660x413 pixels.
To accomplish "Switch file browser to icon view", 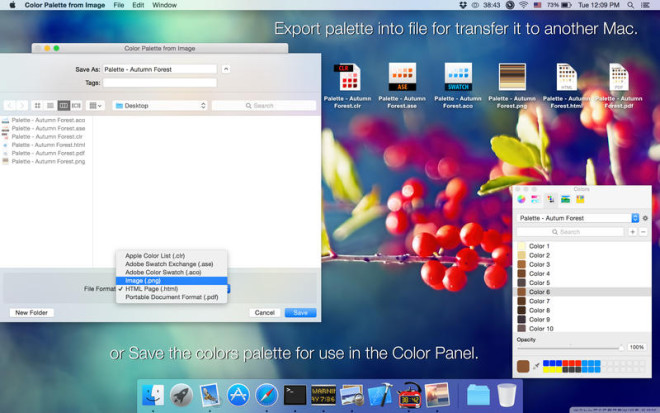I will [38, 105].
